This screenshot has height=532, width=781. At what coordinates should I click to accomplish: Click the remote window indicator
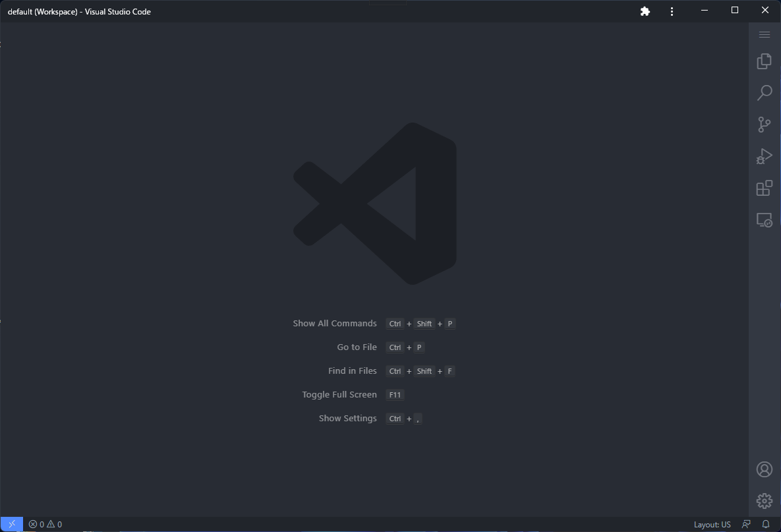(11, 524)
